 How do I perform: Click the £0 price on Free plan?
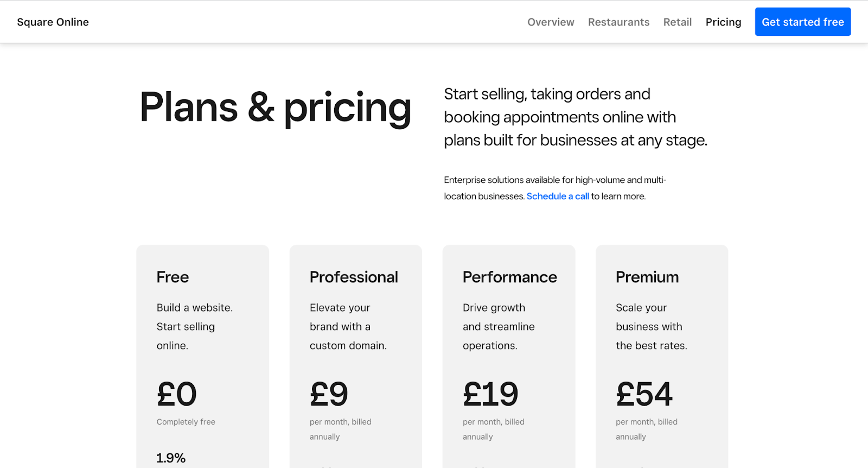pyautogui.click(x=176, y=394)
